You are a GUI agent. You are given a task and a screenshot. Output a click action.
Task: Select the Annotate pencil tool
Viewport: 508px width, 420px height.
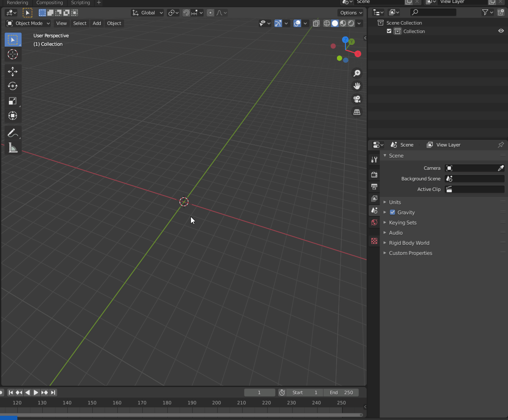(13, 133)
